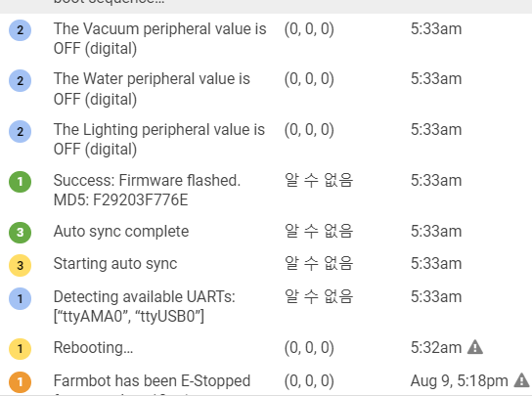
Task: Click verbosity badge beside Vacuum peripheral log
Action: 20,30
